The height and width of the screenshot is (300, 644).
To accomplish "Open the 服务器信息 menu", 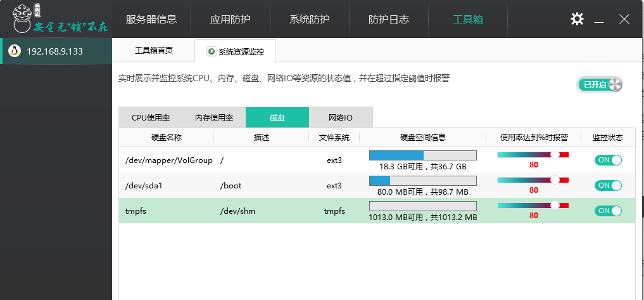I will [x=151, y=19].
